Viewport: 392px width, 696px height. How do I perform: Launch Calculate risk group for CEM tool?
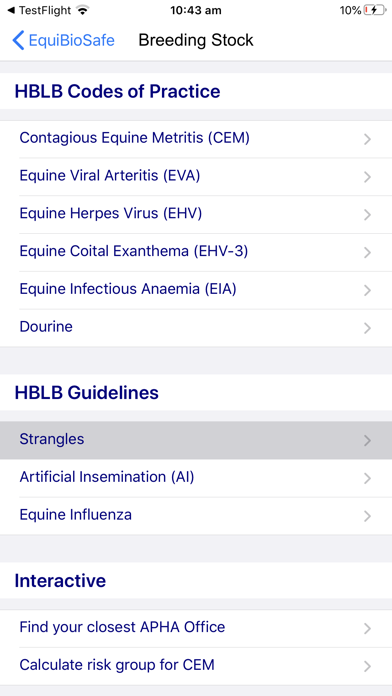point(196,666)
